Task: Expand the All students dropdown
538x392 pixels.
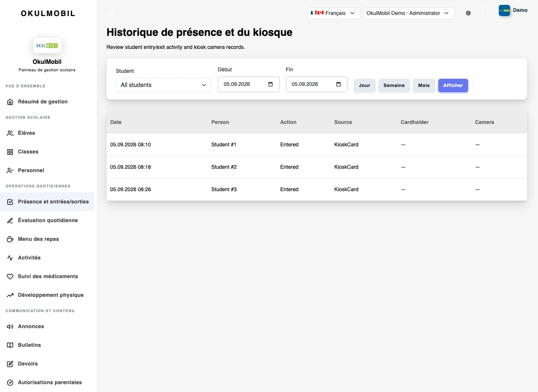Action: (164, 85)
